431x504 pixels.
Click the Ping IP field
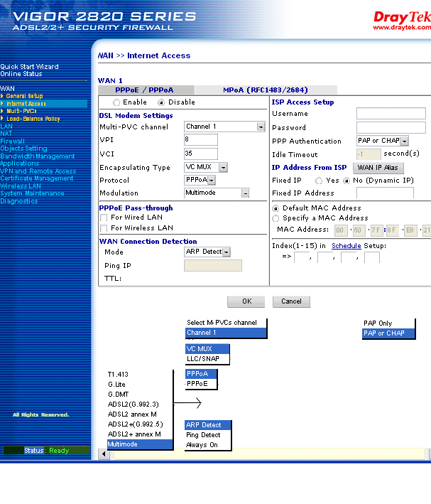[x=213, y=265]
